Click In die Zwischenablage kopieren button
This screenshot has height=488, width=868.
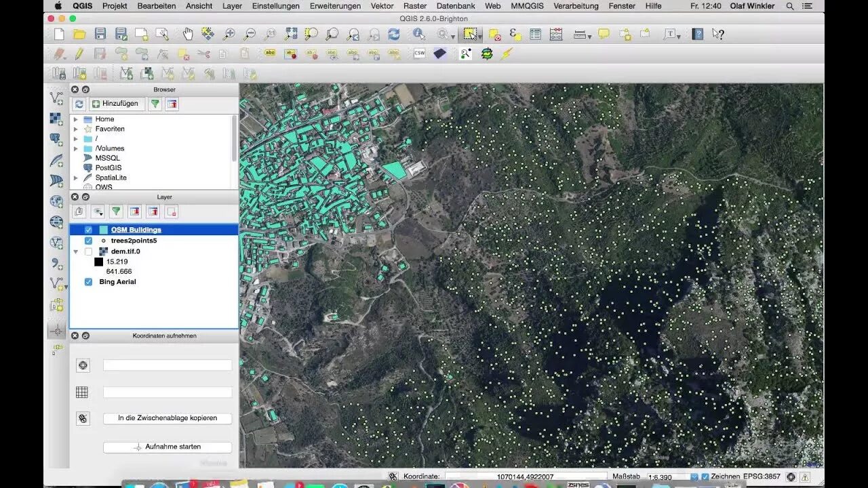pos(167,418)
